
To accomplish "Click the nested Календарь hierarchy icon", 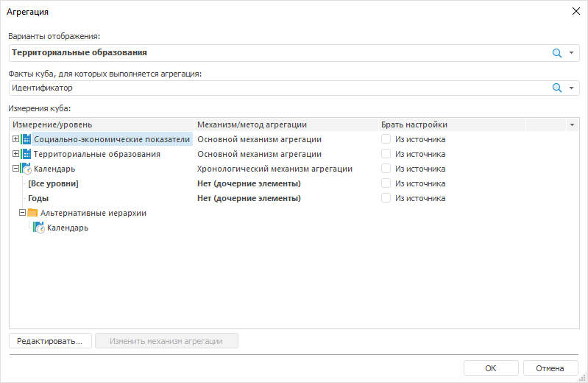I will point(39,228).
